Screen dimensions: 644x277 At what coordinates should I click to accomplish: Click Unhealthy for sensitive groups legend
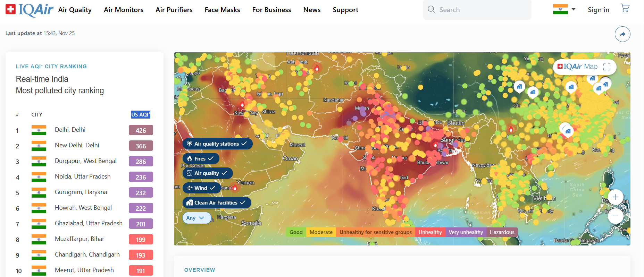tap(376, 232)
